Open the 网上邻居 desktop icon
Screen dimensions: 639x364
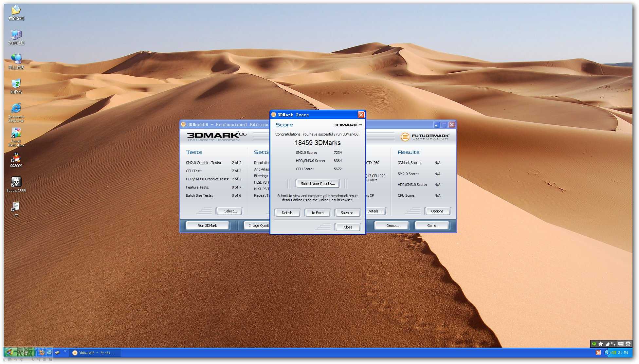coord(16,62)
